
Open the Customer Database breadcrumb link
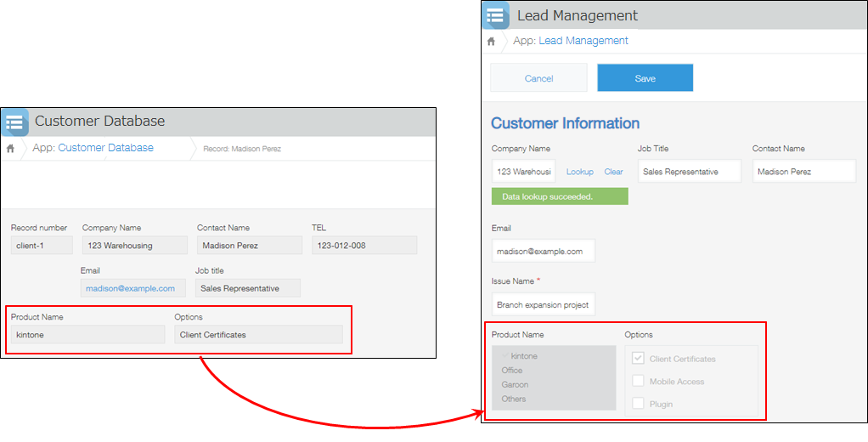[105, 148]
